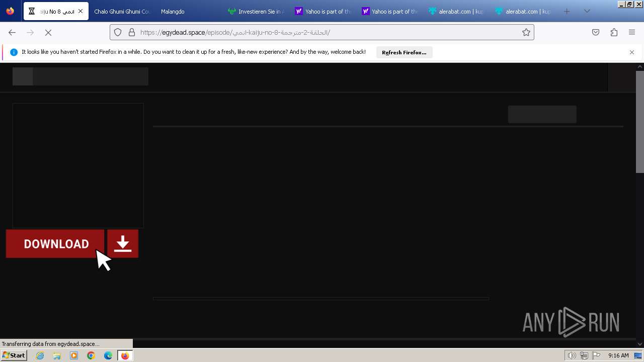
Task: Minimize the Firefox window
Action: 621,4
